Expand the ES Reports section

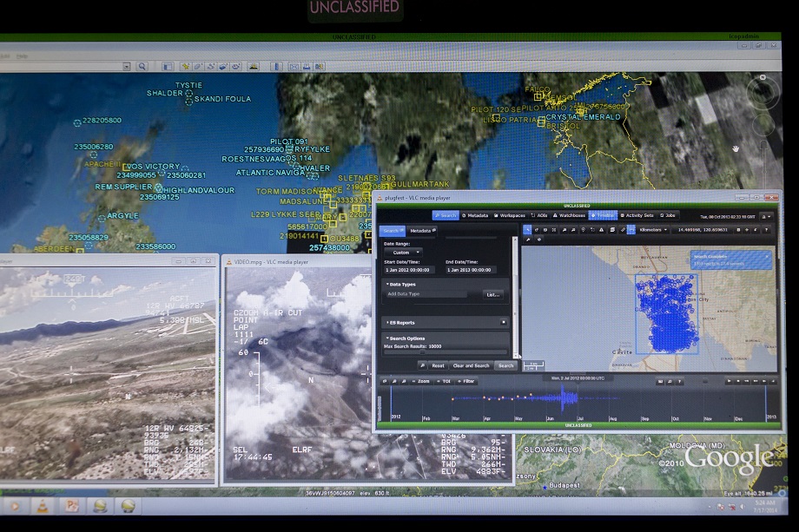pyautogui.click(x=400, y=323)
